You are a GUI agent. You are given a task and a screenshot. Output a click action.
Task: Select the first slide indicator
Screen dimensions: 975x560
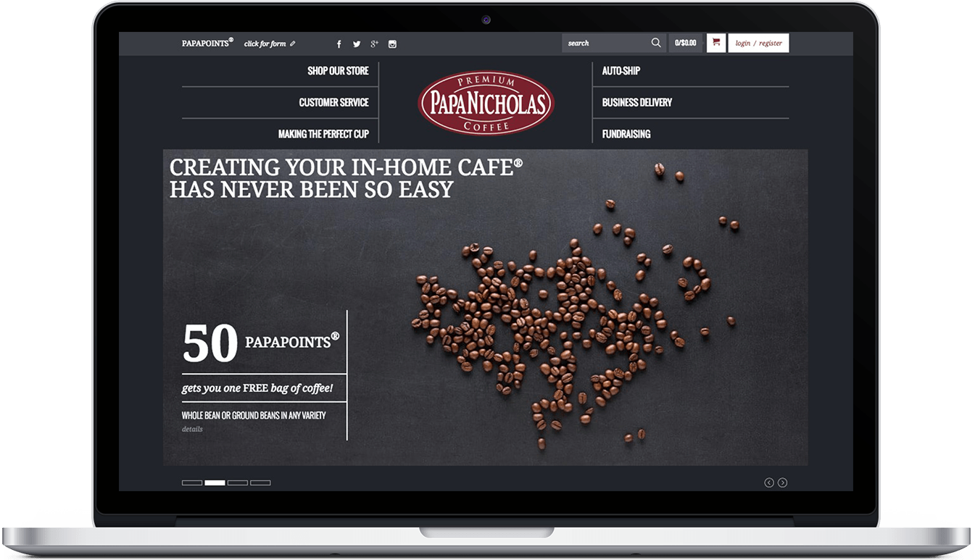pyautogui.click(x=192, y=482)
